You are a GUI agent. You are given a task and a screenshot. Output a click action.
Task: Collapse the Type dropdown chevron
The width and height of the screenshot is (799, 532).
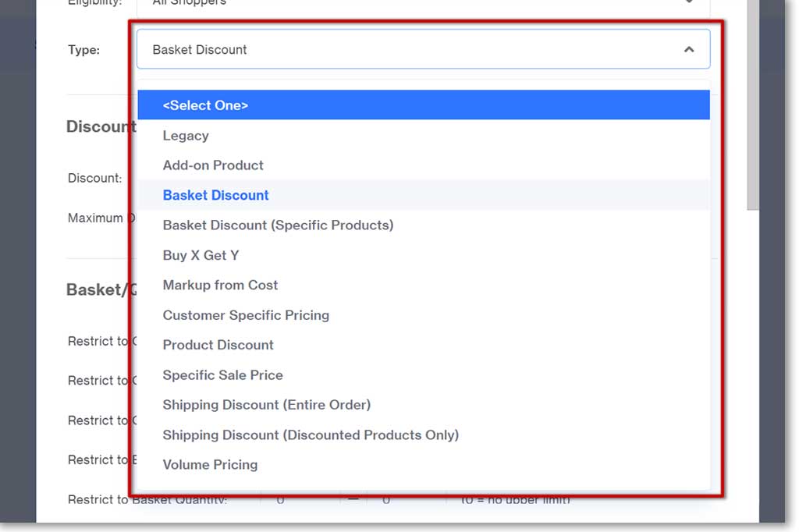tap(688, 49)
